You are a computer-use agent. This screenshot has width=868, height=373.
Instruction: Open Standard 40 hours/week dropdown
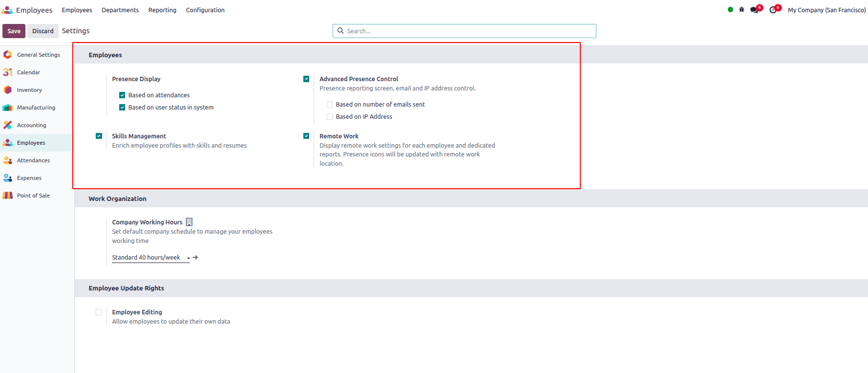point(150,257)
